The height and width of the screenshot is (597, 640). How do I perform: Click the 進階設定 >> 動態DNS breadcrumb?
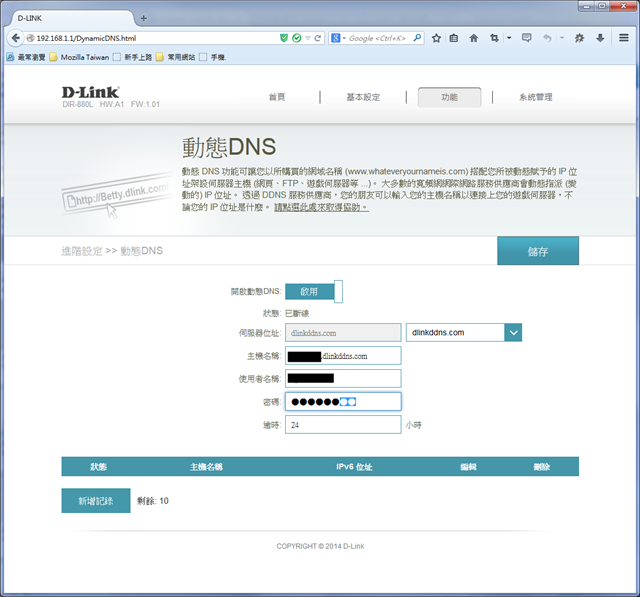112,251
